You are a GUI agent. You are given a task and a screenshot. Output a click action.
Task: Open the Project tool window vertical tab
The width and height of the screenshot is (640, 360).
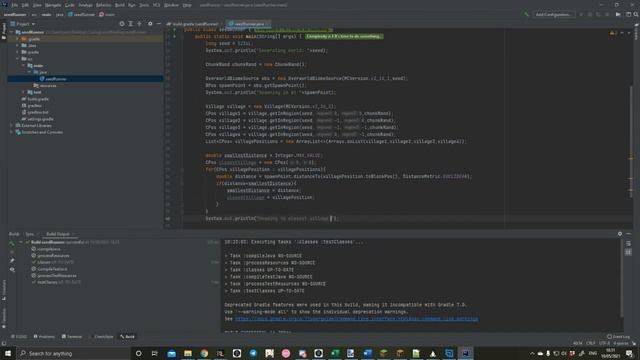(4, 31)
